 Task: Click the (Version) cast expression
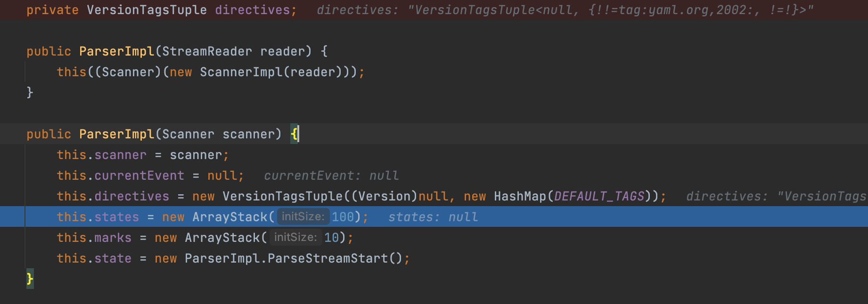[385, 196]
